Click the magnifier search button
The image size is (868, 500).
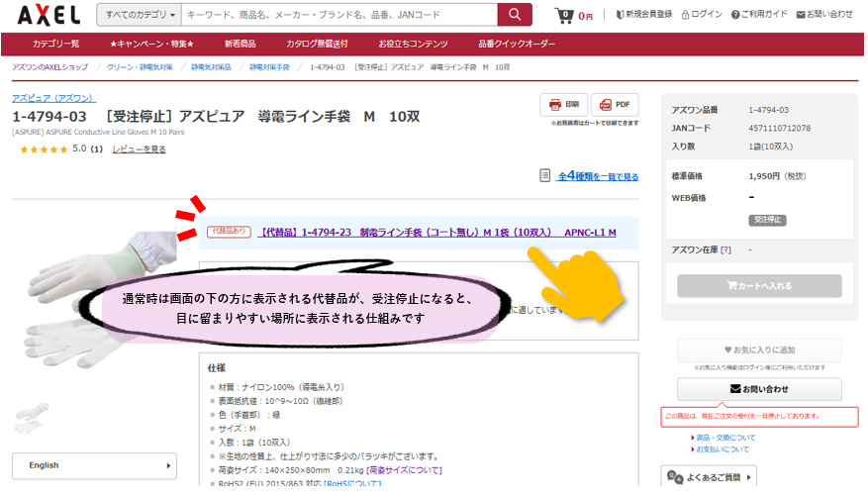515,15
